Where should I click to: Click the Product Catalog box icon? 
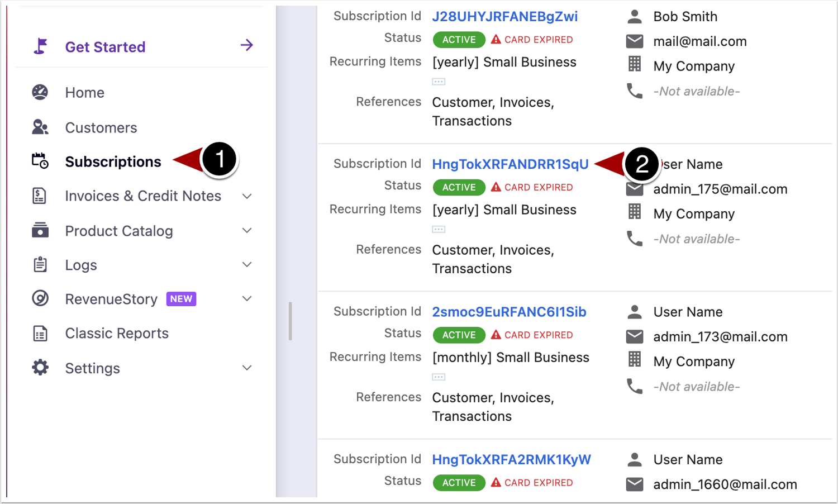(x=40, y=230)
